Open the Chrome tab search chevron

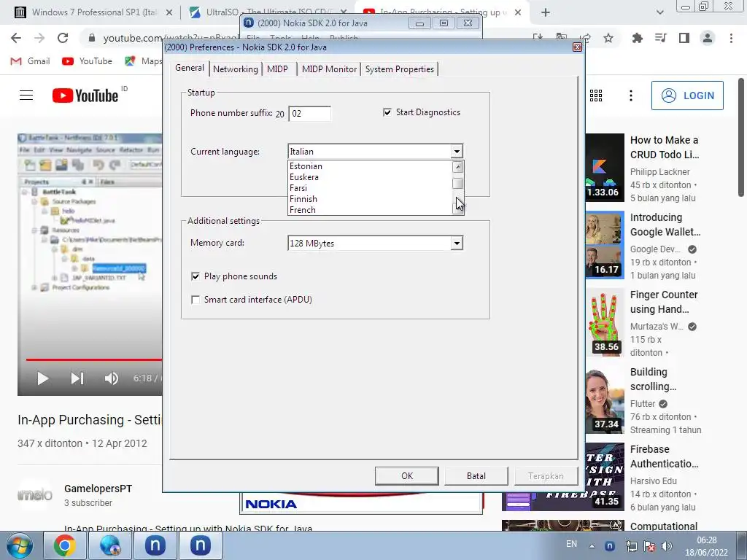point(659,13)
